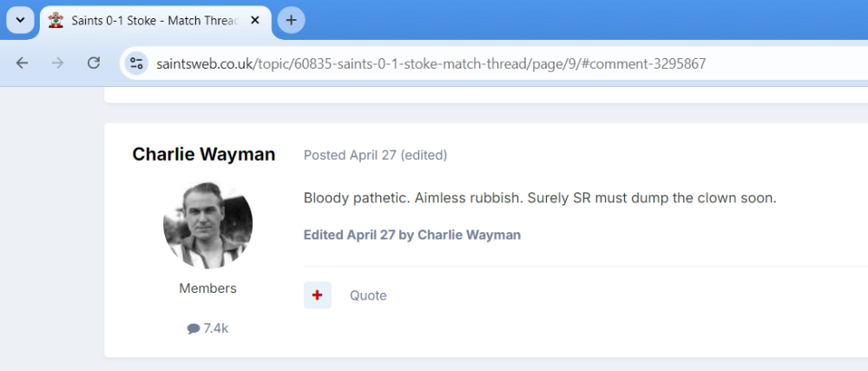868x371 pixels.
Task: Reload the current page
Action: [x=94, y=63]
